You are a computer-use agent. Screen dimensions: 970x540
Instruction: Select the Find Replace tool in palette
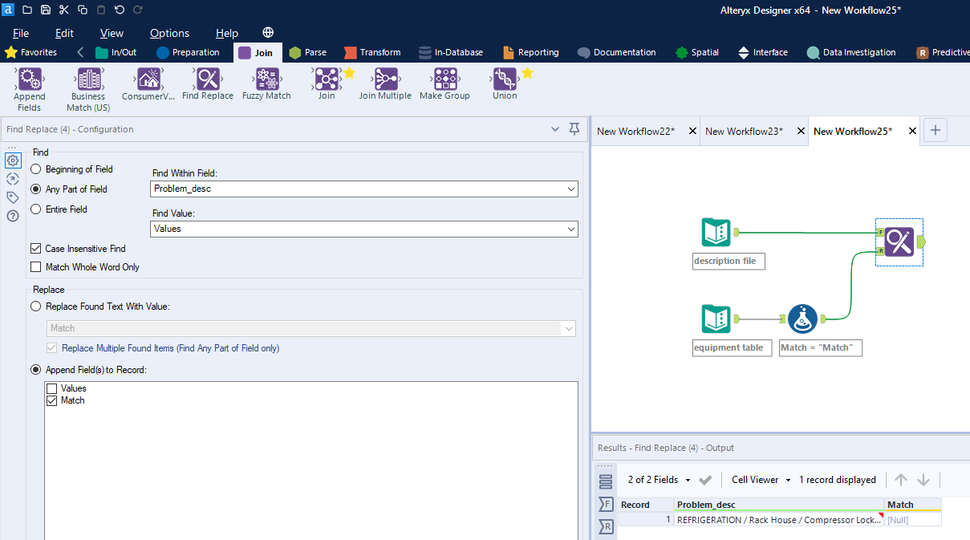[x=208, y=84]
